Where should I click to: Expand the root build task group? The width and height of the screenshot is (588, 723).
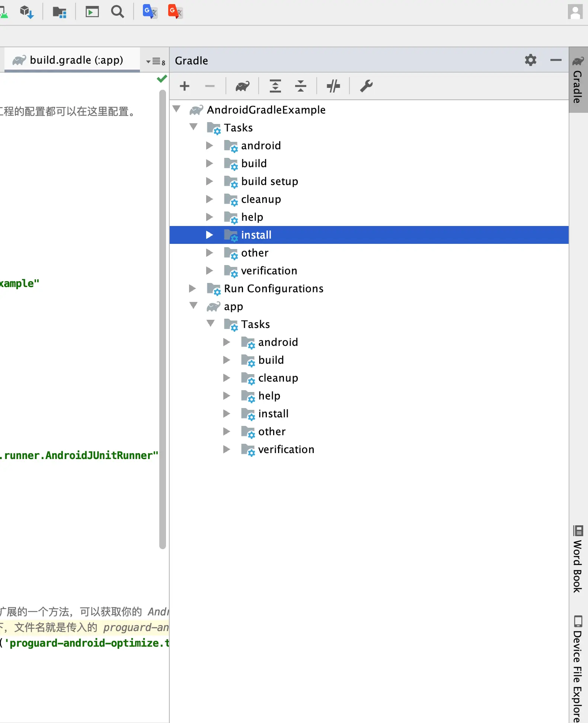pos(210,163)
